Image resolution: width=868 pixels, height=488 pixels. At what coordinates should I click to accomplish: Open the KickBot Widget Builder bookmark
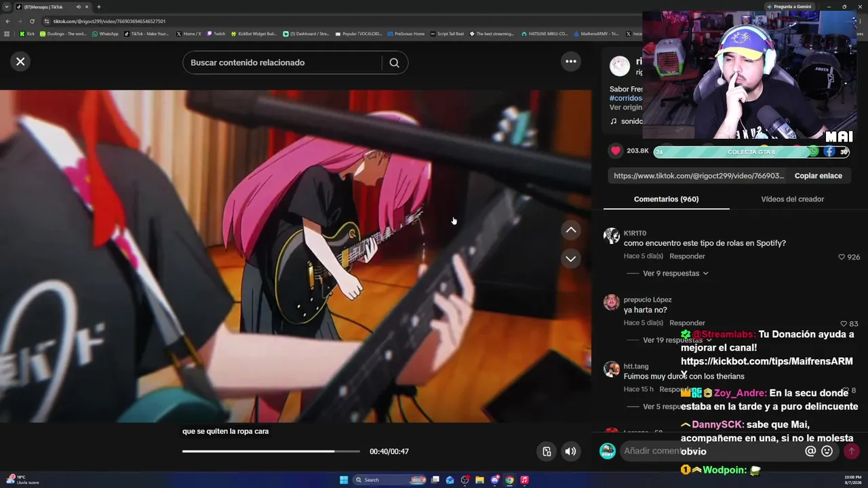click(254, 33)
